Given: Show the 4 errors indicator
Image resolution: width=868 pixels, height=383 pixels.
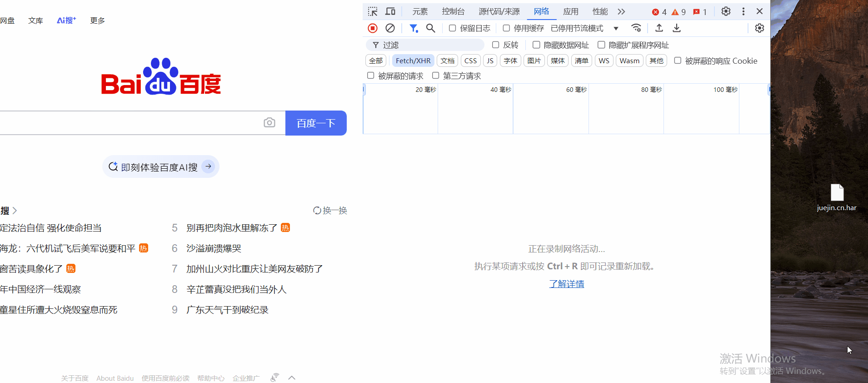Looking at the screenshot, I should coord(659,12).
